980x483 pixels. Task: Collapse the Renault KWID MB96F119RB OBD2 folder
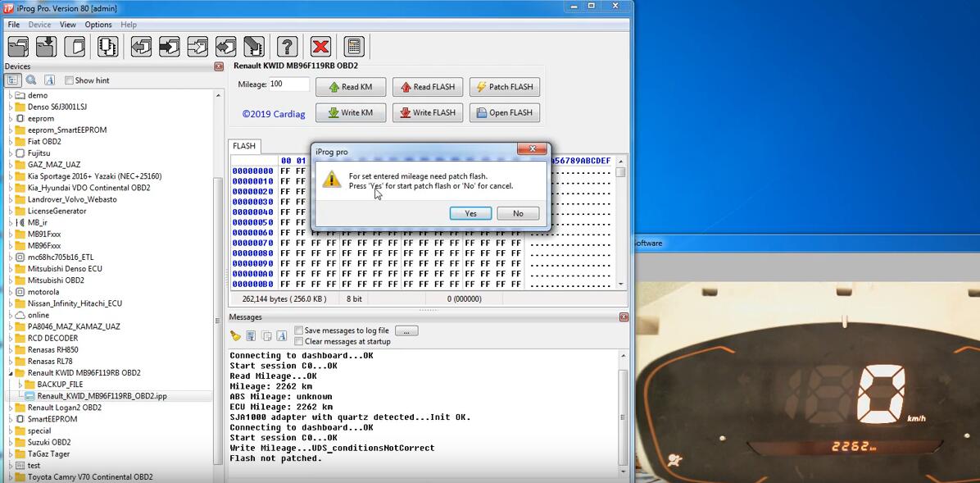[x=10, y=373]
